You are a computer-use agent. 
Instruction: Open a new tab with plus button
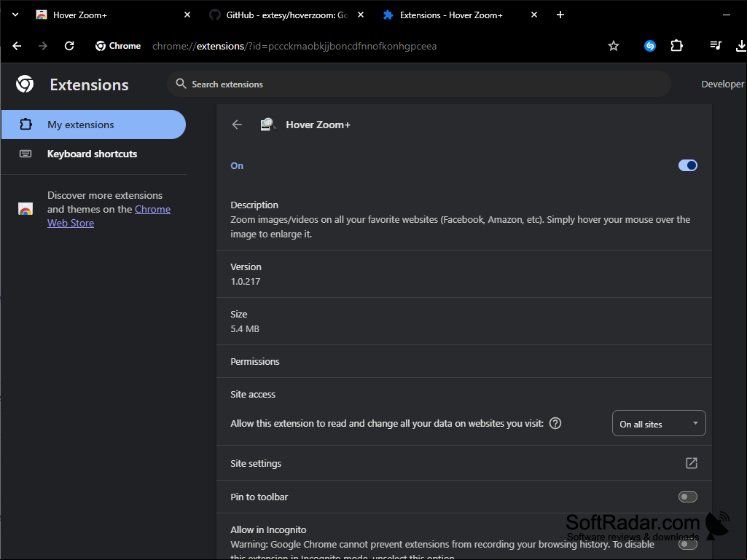coord(560,15)
